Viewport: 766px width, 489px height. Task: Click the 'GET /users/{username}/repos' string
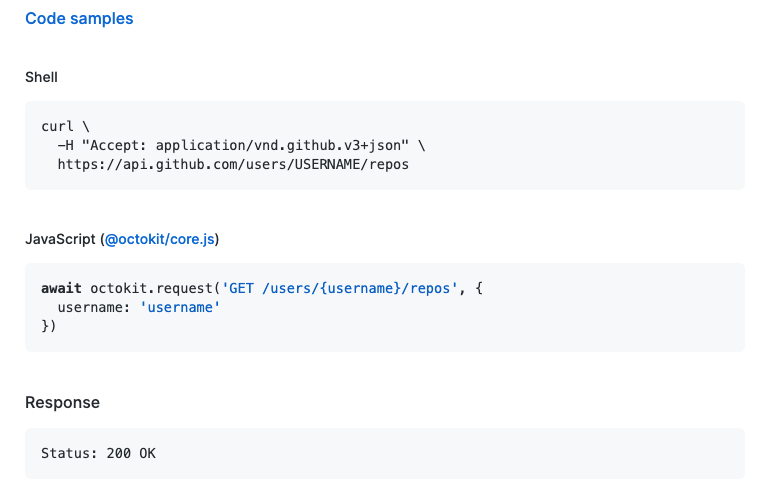[x=340, y=288]
